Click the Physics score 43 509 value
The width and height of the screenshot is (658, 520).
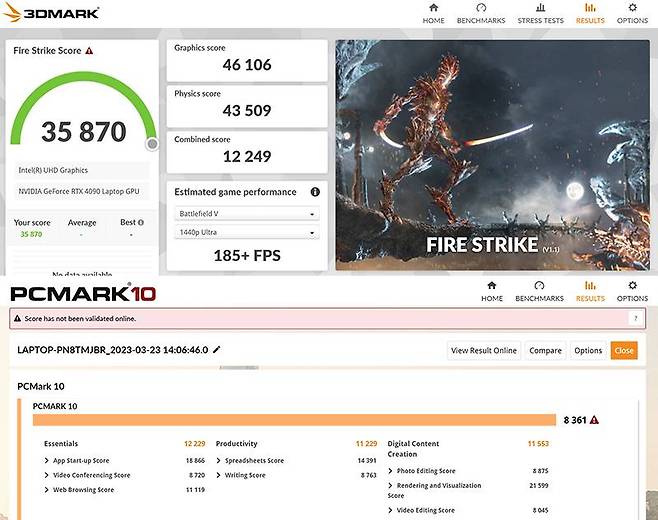coord(247,110)
